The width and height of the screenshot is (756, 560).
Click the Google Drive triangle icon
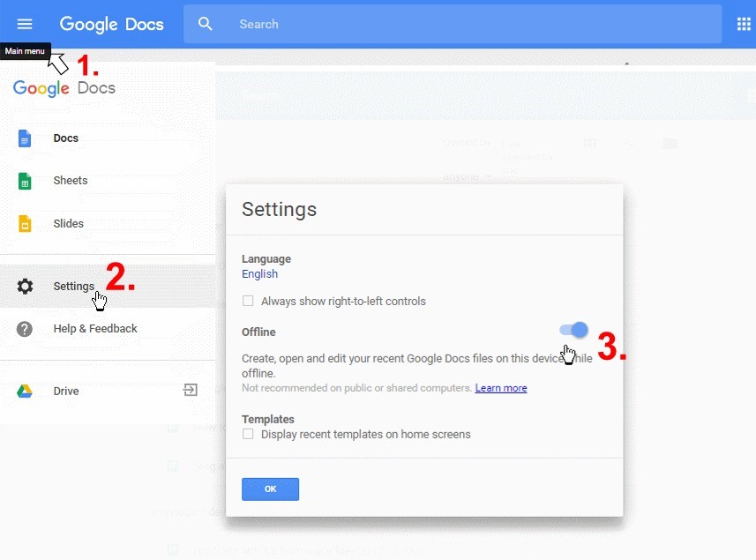pyautogui.click(x=25, y=392)
